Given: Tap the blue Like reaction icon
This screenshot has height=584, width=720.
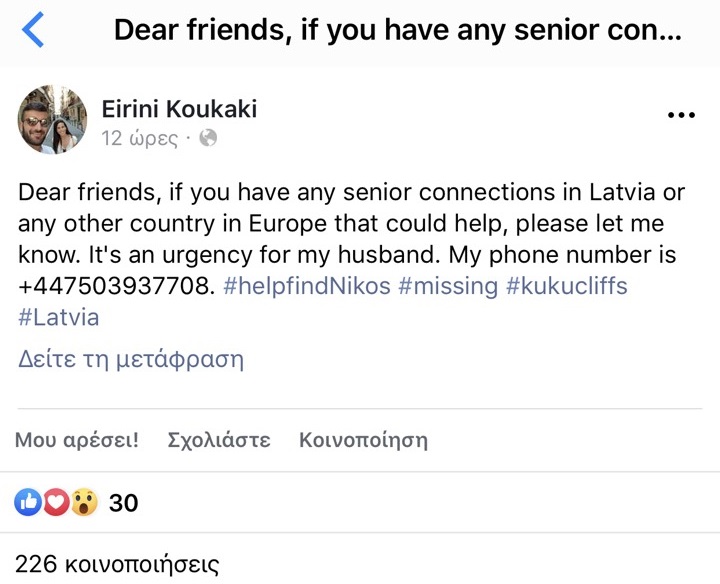Looking at the screenshot, I should coord(28,502).
